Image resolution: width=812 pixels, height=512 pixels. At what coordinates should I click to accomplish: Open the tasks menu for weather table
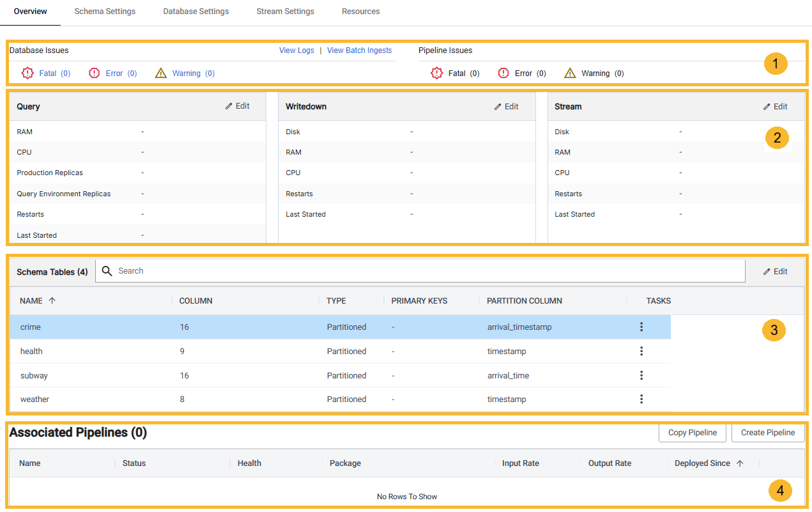tap(641, 399)
